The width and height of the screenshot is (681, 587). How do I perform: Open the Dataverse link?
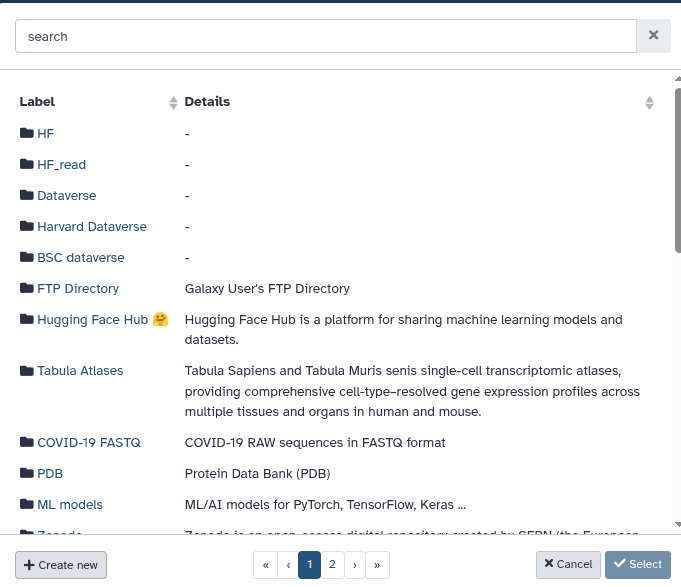coord(67,196)
